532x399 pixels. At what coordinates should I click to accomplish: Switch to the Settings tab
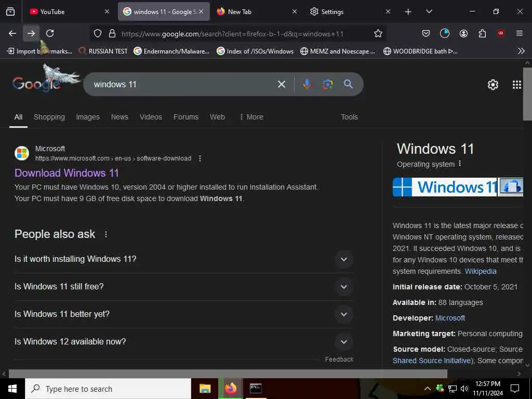pyautogui.click(x=351, y=12)
